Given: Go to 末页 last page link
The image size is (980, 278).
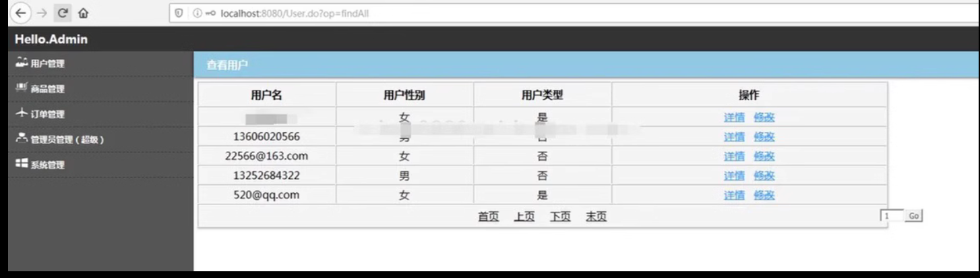Looking at the screenshot, I should coord(596,217).
